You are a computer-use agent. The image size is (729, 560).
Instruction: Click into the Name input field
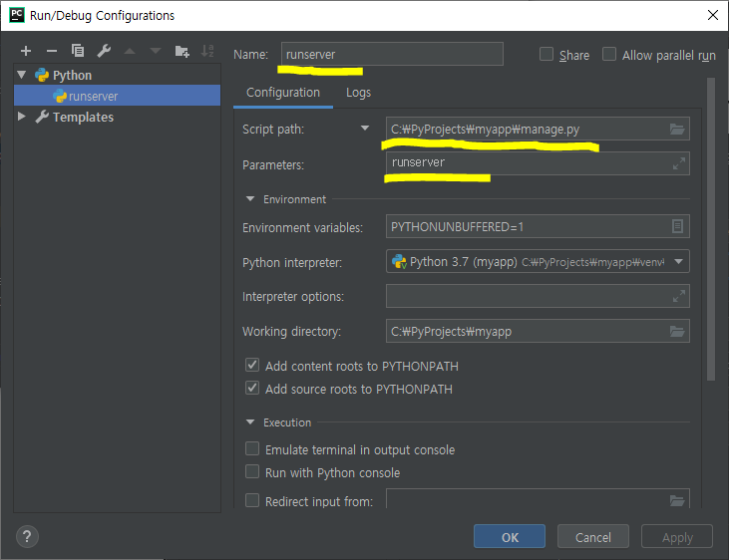pos(392,54)
